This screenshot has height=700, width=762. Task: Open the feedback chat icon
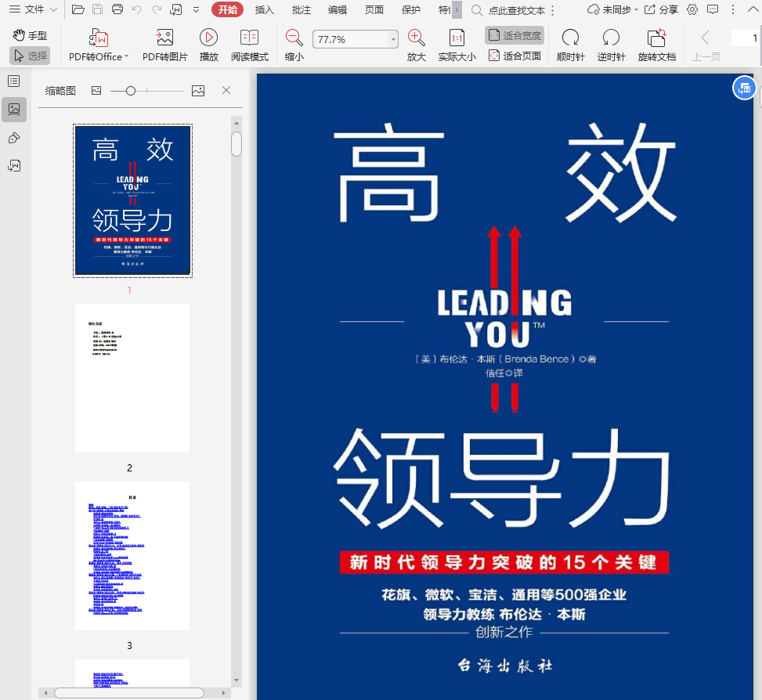click(713, 9)
